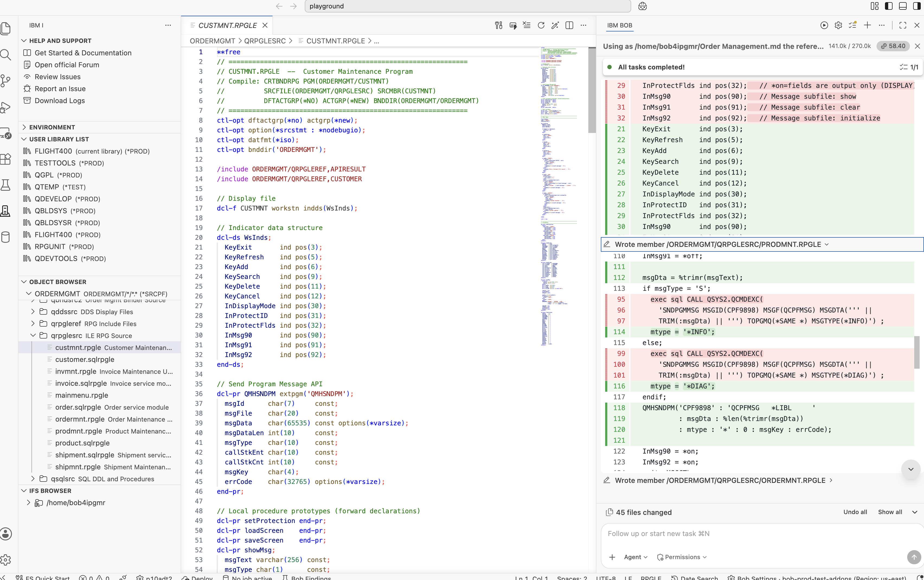Open the Extensions view icon
924x580 pixels.
6,159
